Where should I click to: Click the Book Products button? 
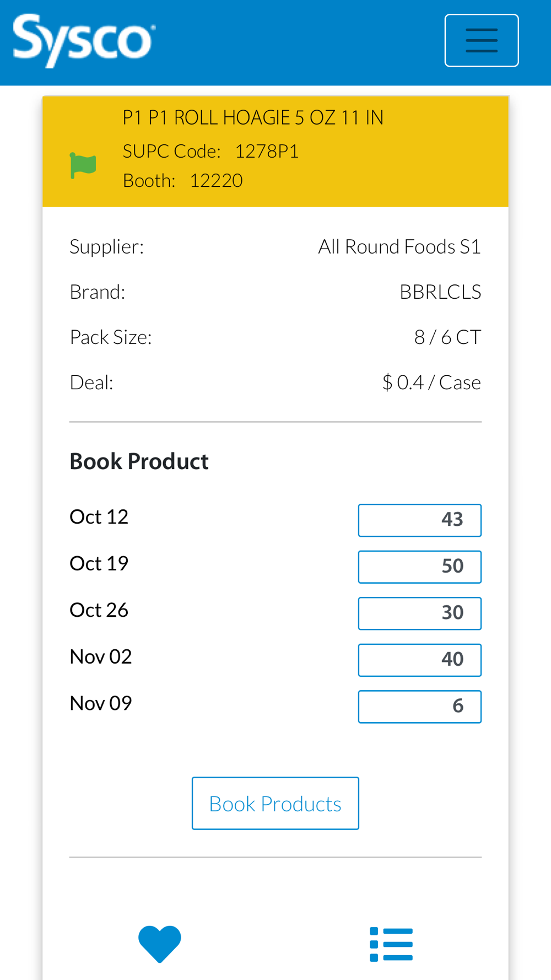point(275,803)
